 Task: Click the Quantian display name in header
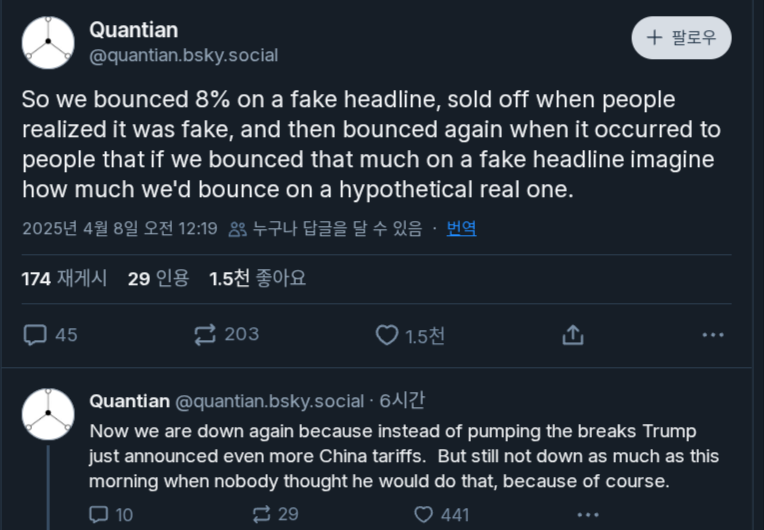(x=134, y=30)
